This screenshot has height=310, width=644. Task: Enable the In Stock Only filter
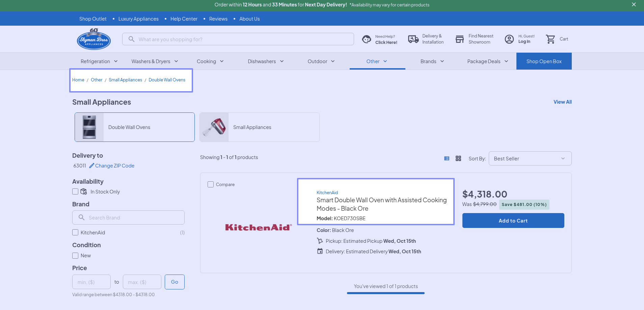coord(75,191)
